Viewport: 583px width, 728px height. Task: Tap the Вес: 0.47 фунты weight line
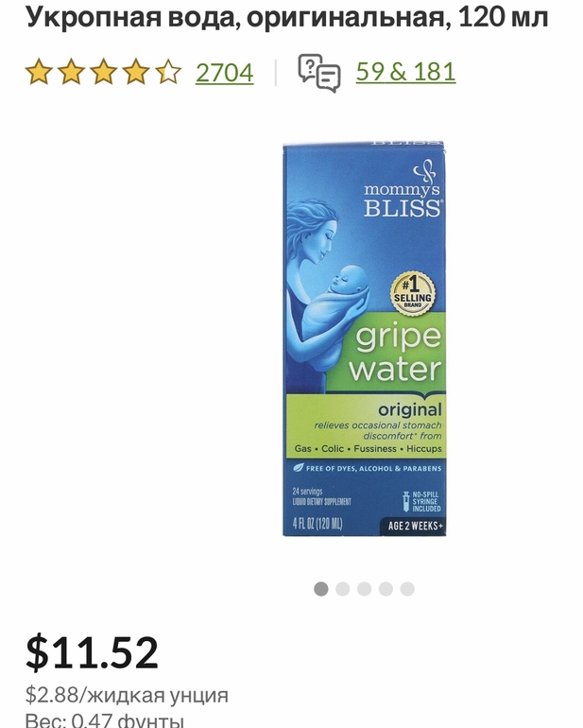pos(105,719)
